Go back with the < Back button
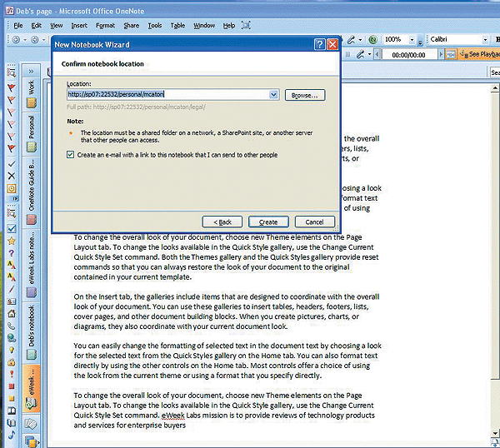This screenshot has width=500, height=448. [222, 222]
